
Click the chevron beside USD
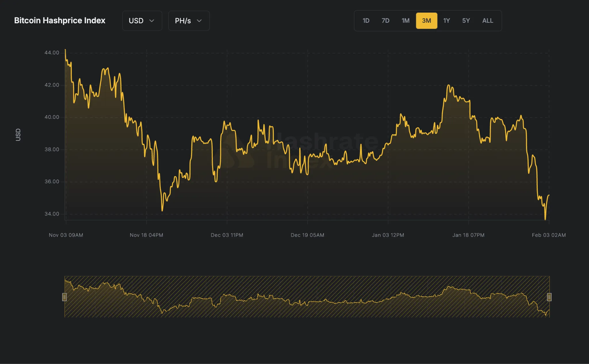[x=152, y=21]
